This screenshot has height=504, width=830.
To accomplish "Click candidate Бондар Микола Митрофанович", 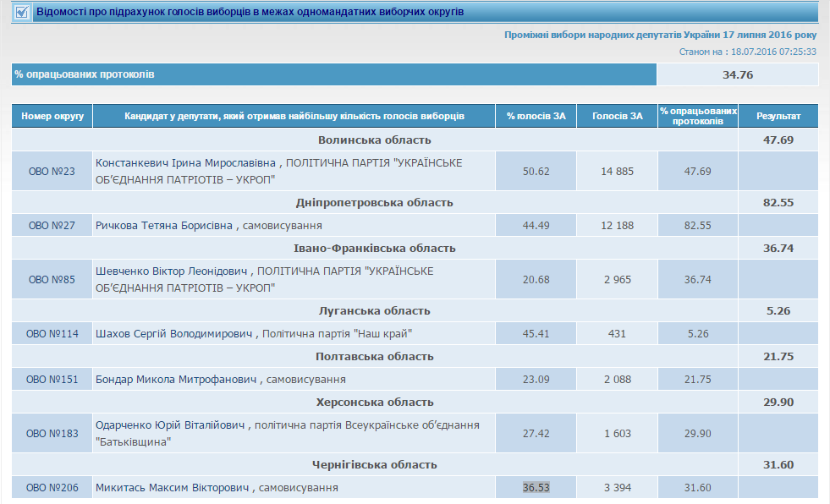I will pyautogui.click(x=176, y=379).
